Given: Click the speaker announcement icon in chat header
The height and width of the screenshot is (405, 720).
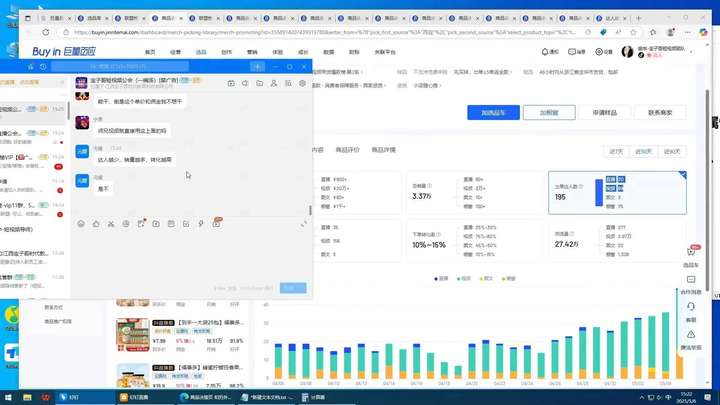Looking at the screenshot, I should click(245, 83).
